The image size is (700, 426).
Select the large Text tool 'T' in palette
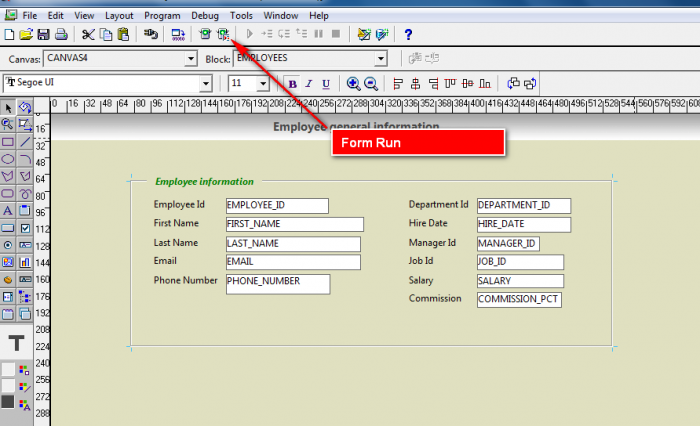pyautogui.click(x=17, y=343)
